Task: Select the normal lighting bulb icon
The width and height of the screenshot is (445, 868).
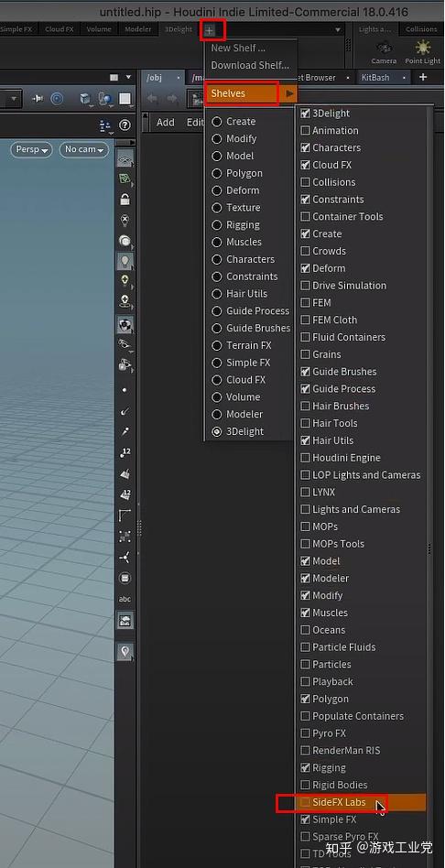Action: (125, 261)
